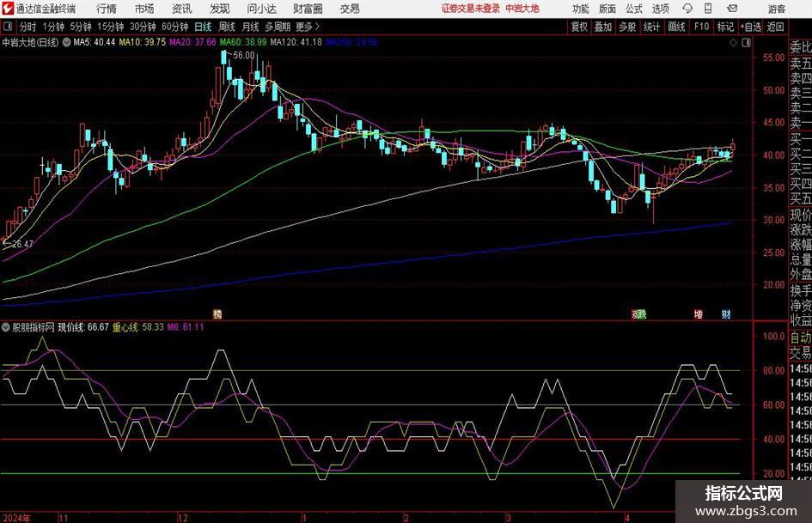Click the 增 marker icon on the chart
Screen dimensions: 812x523
click(x=698, y=313)
